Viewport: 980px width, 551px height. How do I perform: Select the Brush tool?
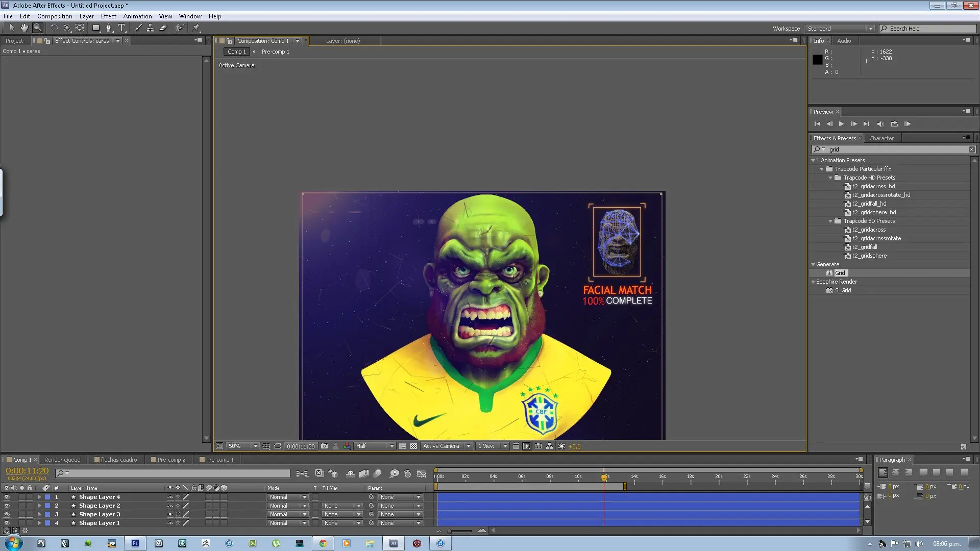pos(138,28)
